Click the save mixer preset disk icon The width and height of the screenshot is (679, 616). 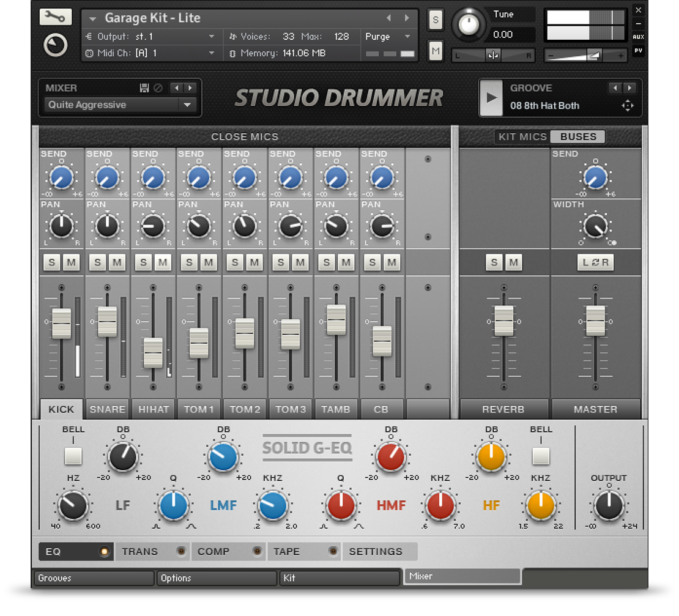(x=144, y=88)
